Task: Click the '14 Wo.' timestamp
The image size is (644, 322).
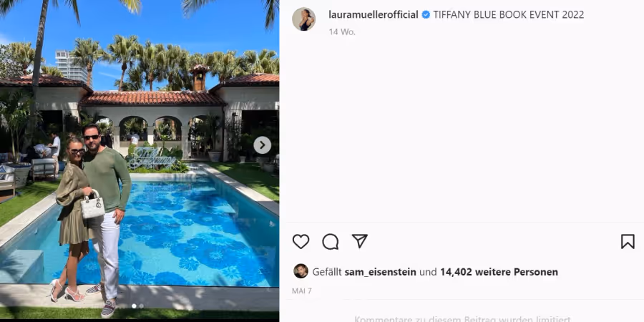Action: tap(342, 32)
